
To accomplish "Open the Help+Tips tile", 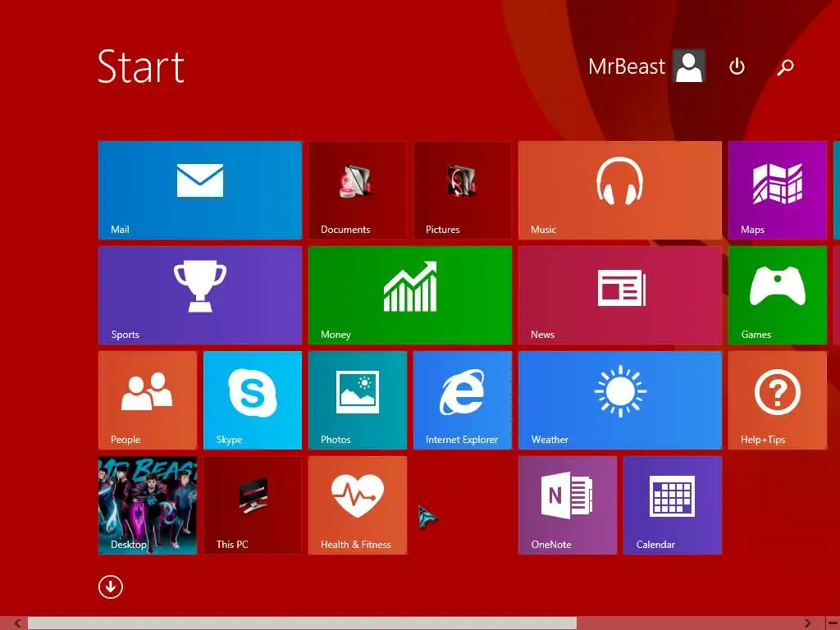I will pos(778,400).
